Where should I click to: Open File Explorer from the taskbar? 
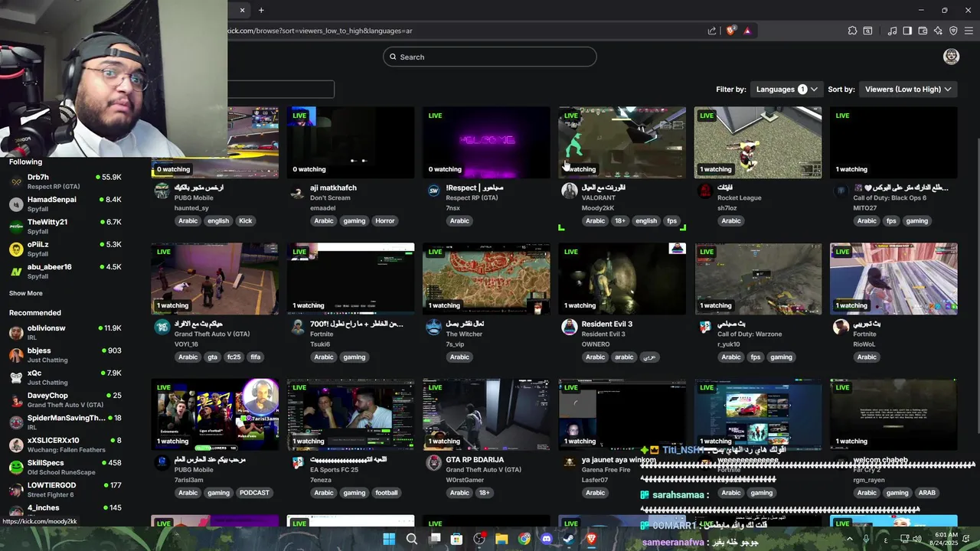(x=501, y=539)
